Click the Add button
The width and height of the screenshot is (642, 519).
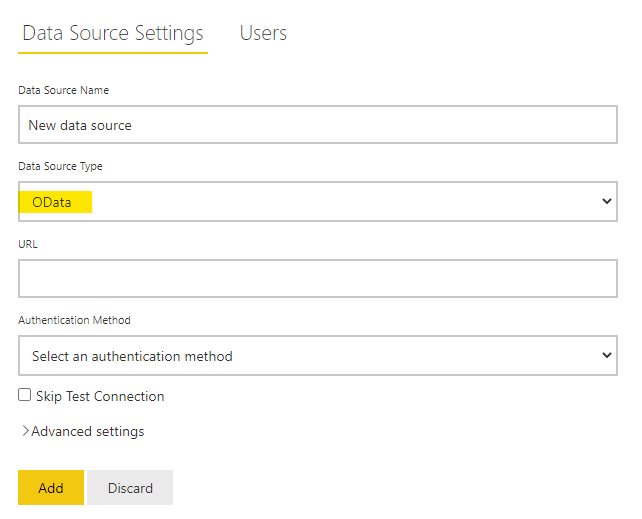coord(51,487)
